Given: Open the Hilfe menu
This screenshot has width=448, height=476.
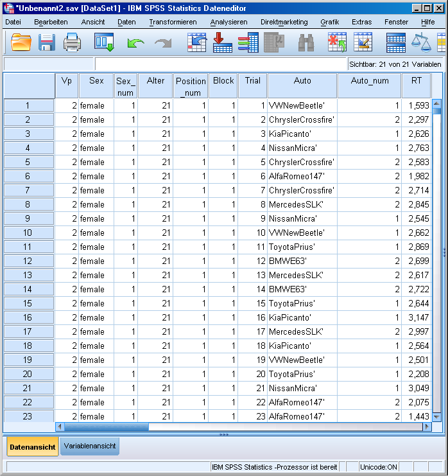Looking at the screenshot, I should (427, 22).
